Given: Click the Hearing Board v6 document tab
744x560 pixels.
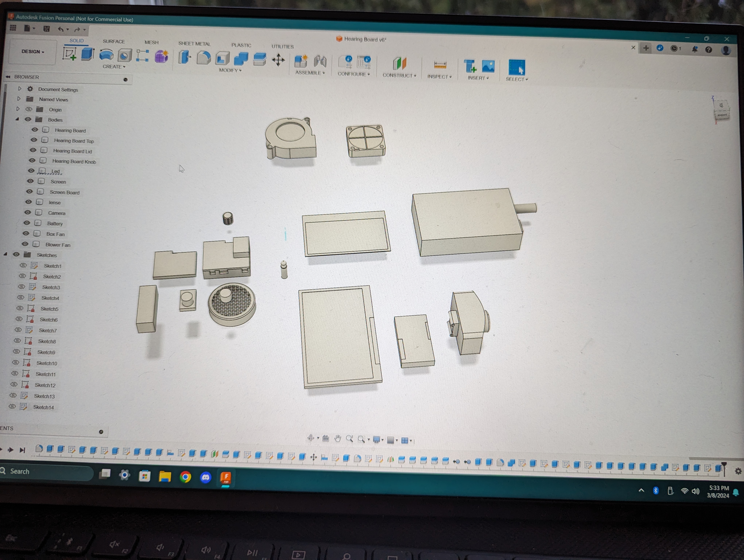Looking at the screenshot, I should tap(362, 39).
